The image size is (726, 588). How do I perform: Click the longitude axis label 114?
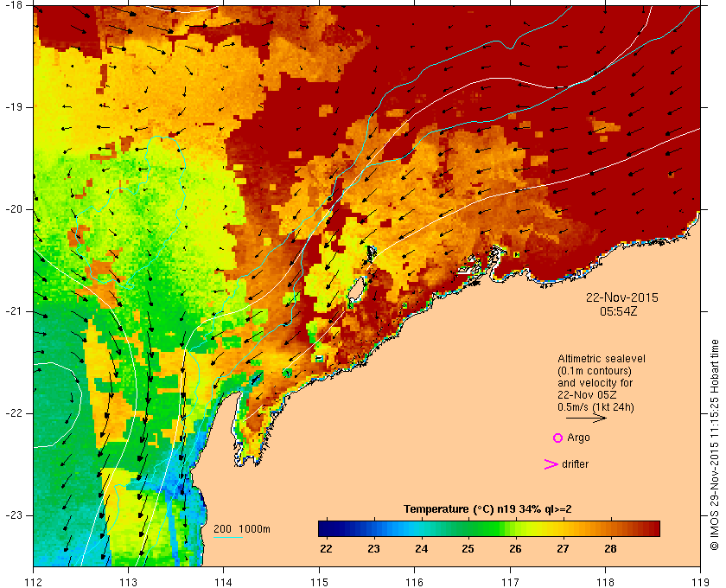click(224, 582)
